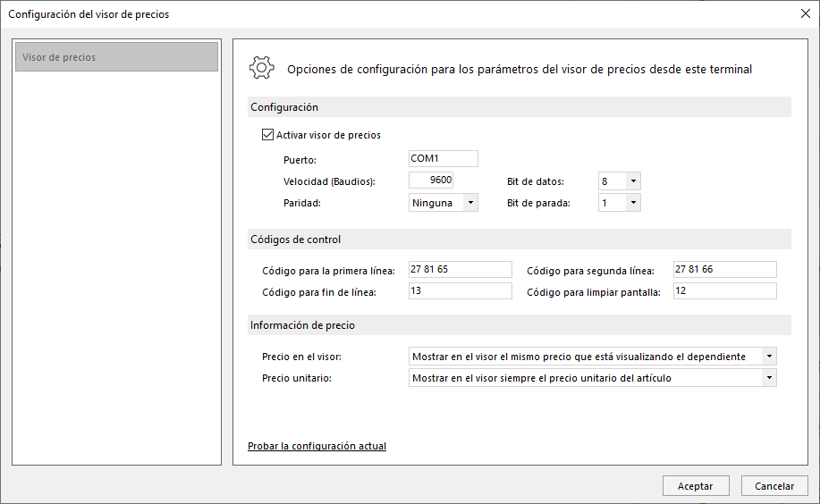Click the gear settings icon in header
Image resolution: width=820 pixels, height=504 pixels.
(261, 68)
